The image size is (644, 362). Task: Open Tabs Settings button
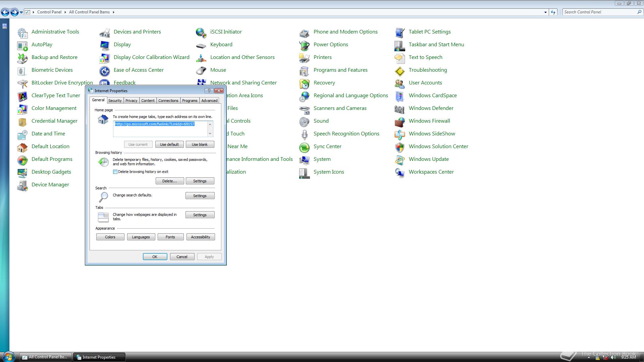point(200,215)
